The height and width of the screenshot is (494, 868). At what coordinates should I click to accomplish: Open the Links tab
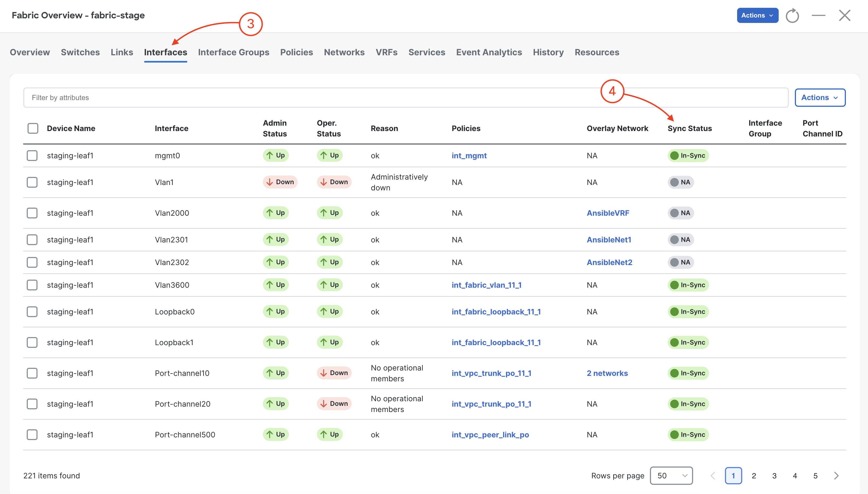pyautogui.click(x=122, y=52)
